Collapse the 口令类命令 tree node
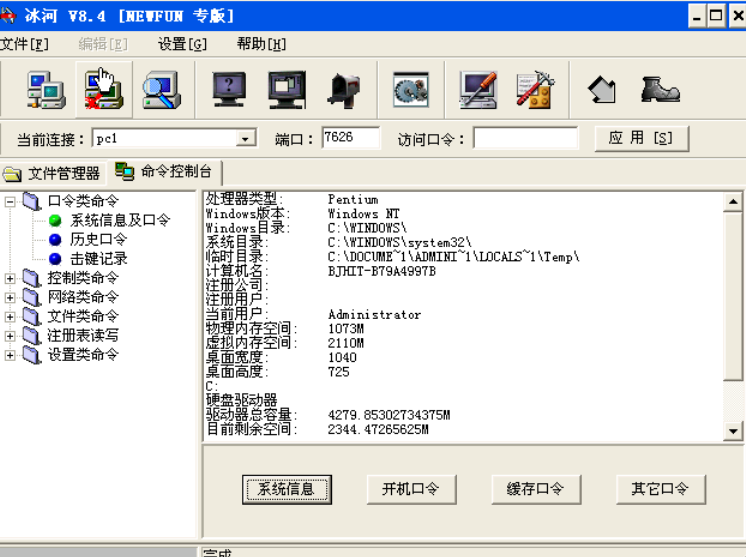The width and height of the screenshot is (746, 557). click(10, 202)
